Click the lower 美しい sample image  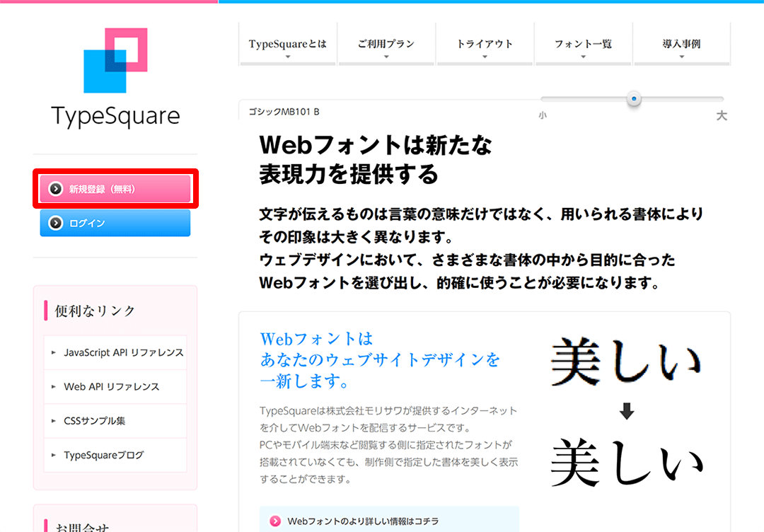(x=627, y=462)
